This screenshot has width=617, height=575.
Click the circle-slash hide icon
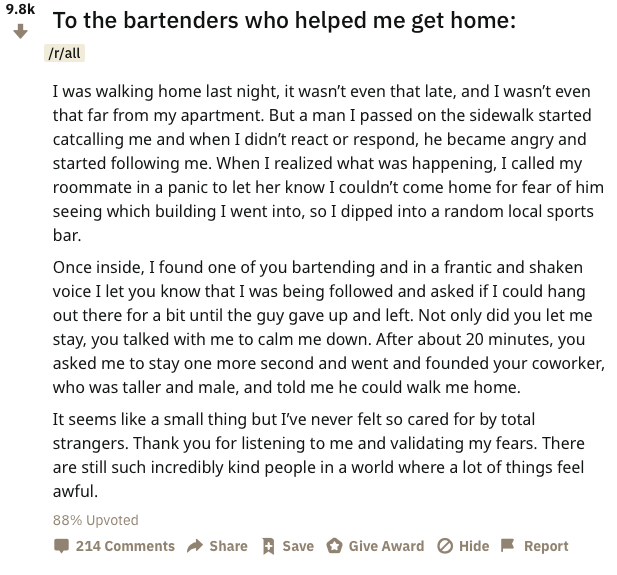pos(445,546)
